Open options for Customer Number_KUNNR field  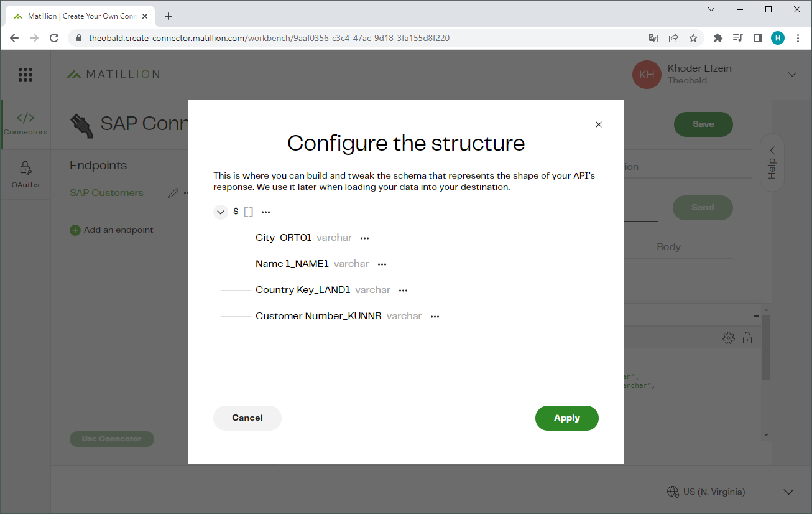point(435,317)
